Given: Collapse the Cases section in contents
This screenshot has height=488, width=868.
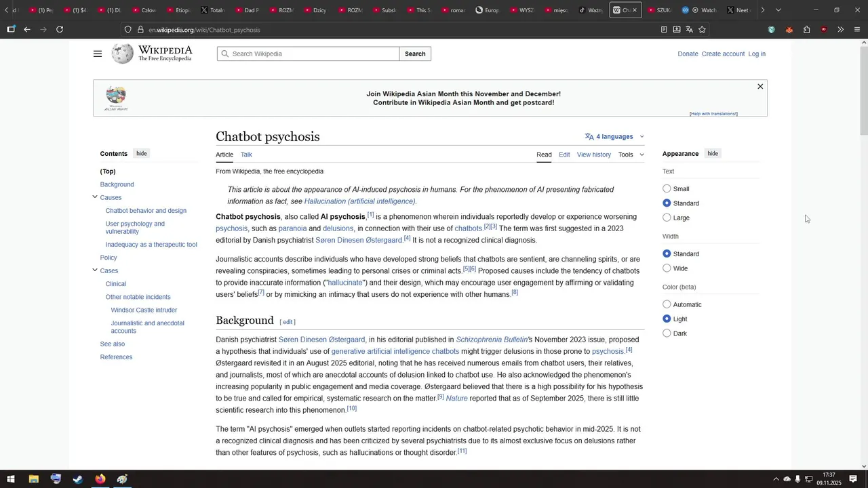Looking at the screenshot, I should (x=95, y=270).
